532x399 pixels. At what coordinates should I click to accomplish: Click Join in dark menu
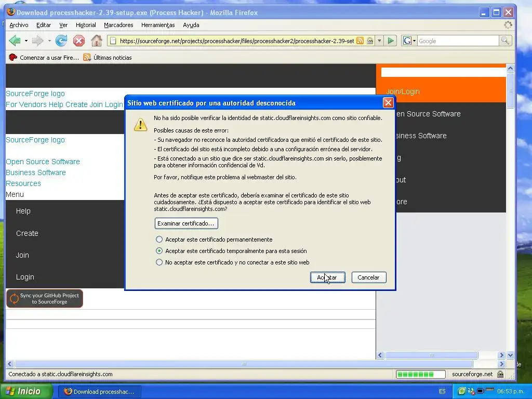[x=22, y=255]
